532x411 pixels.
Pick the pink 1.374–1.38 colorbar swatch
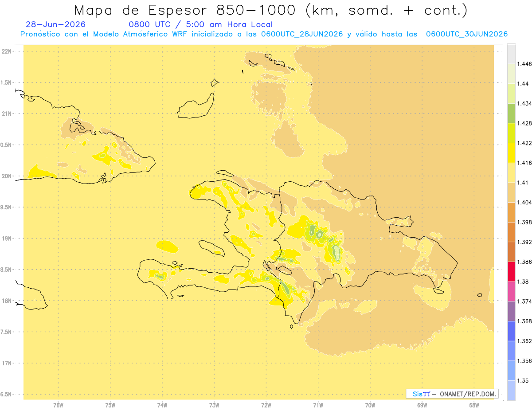click(511, 291)
